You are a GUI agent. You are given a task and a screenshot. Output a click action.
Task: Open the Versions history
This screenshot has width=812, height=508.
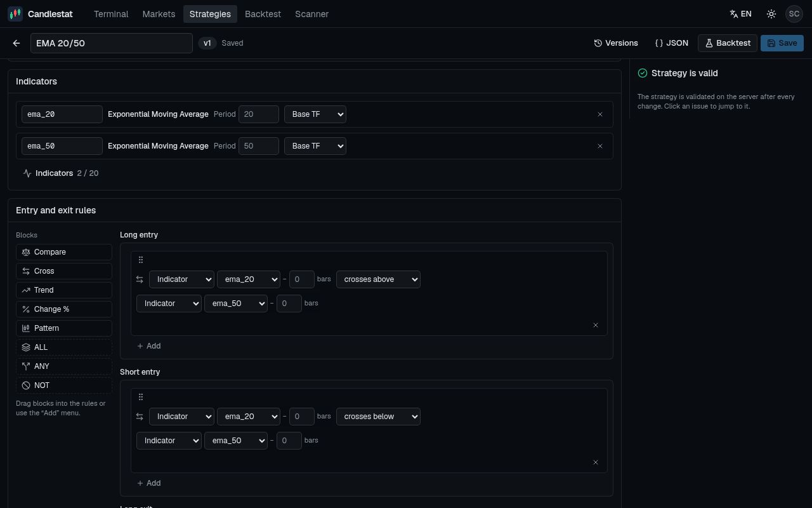pyautogui.click(x=616, y=43)
